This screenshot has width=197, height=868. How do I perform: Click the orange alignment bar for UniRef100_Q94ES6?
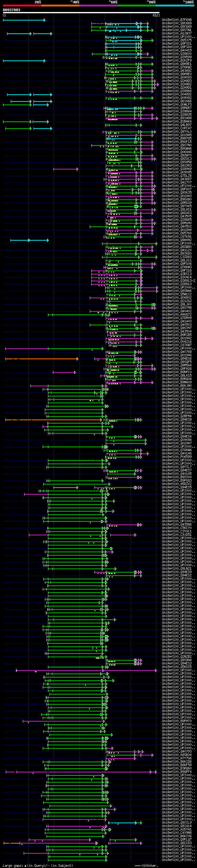[x=42, y=359]
